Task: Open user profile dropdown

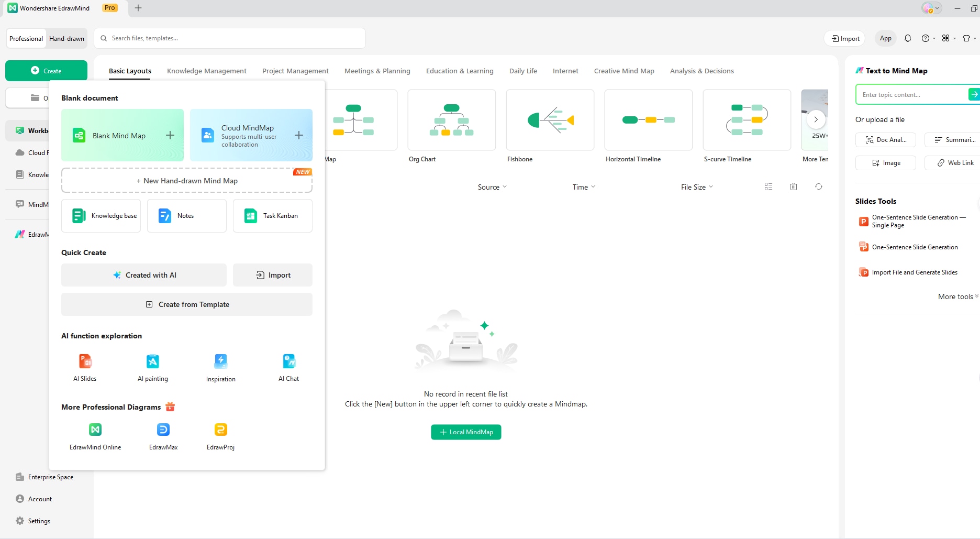Action: [931, 8]
